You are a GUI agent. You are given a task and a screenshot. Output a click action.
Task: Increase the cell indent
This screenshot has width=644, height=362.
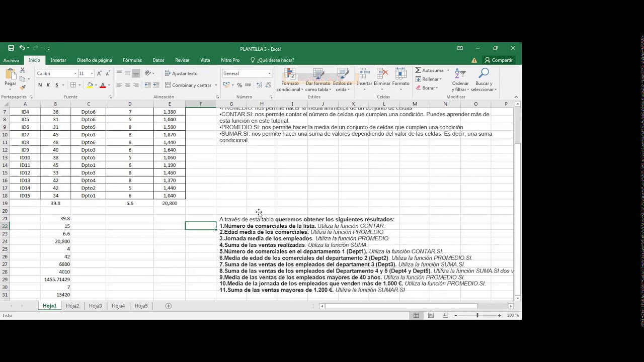(156, 85)
